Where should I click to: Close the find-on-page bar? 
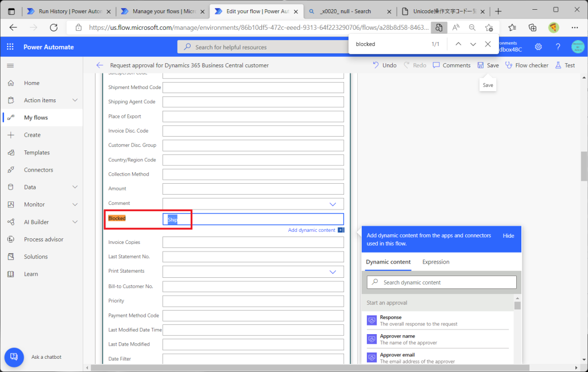click(488, 44)
